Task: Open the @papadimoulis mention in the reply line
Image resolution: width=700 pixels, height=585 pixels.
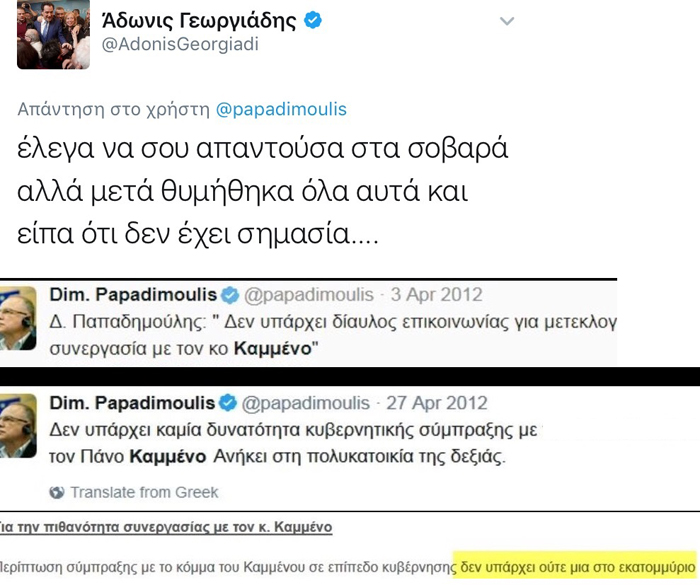Action: pyautogui.click(x=281, y=109)
